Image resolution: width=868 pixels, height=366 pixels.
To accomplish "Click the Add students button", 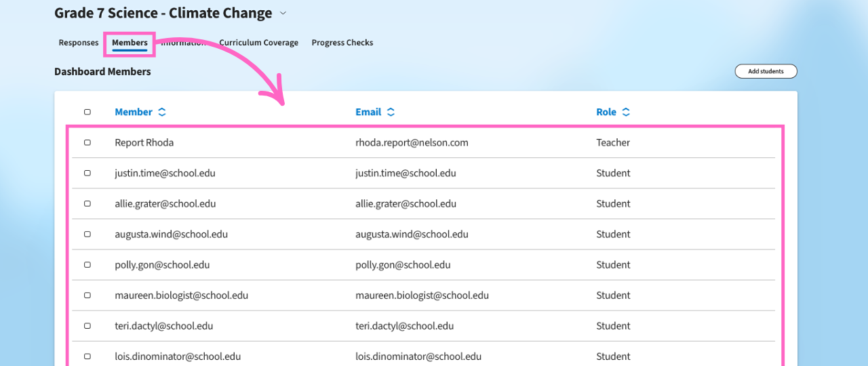I will (766, 71).
